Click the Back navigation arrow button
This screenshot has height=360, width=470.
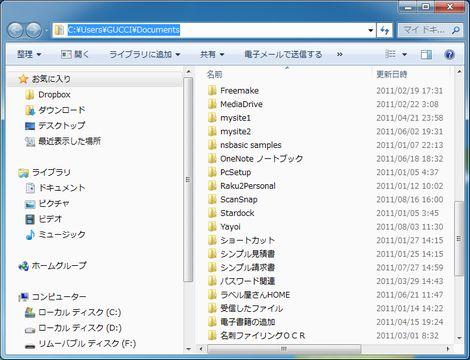[x=15, y=30]
